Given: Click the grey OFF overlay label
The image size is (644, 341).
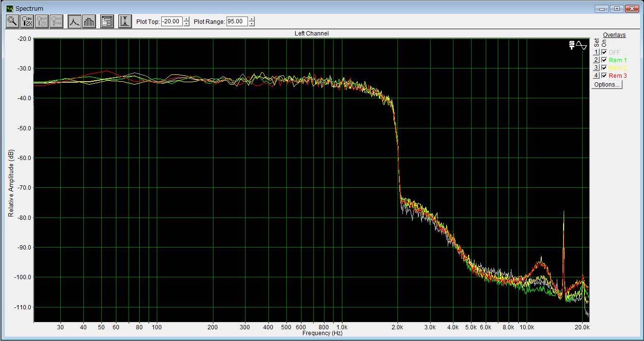Looking at the screenshot, I should coord(614,53).
